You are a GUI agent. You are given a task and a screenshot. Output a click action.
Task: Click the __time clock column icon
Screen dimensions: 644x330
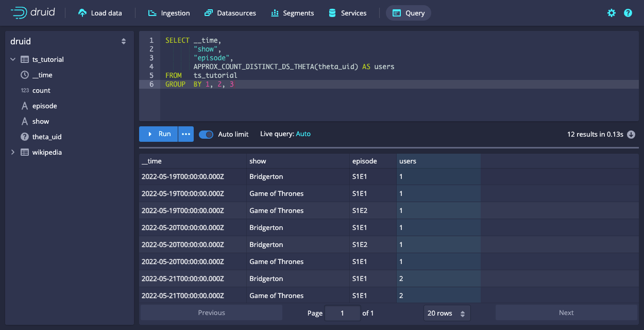25,75
